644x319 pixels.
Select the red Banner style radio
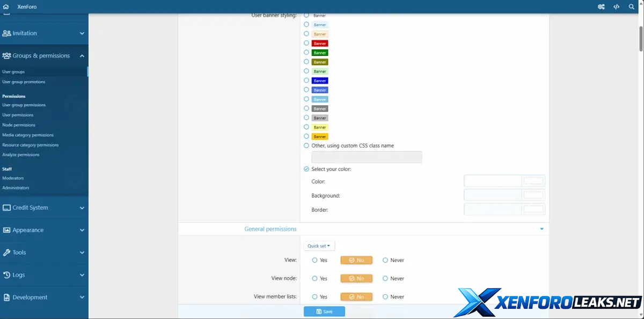(306, 43)
